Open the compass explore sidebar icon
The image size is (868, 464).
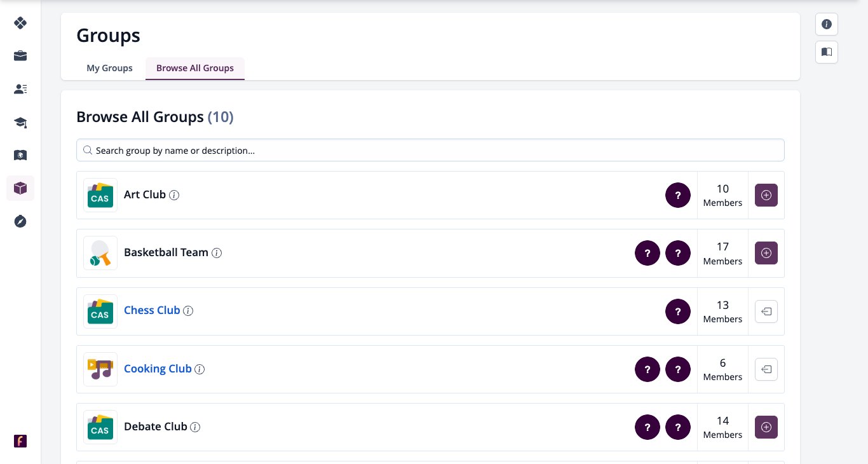coord(20,221)
